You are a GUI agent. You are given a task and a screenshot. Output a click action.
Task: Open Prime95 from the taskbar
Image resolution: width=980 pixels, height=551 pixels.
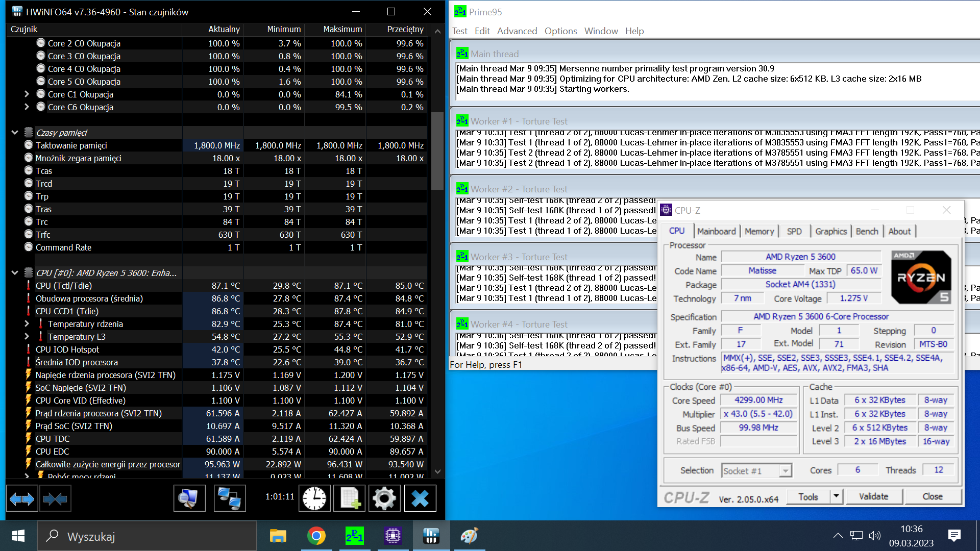point(355,536)
